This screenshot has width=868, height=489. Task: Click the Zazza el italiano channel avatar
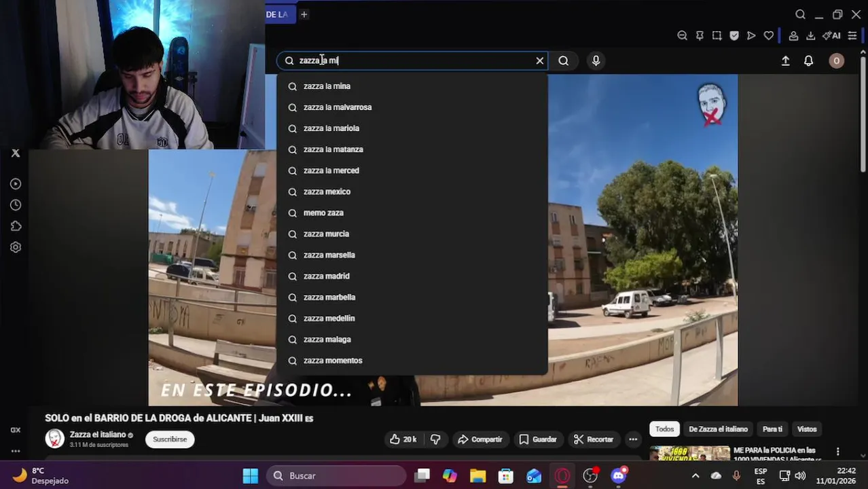coord(55,439)
